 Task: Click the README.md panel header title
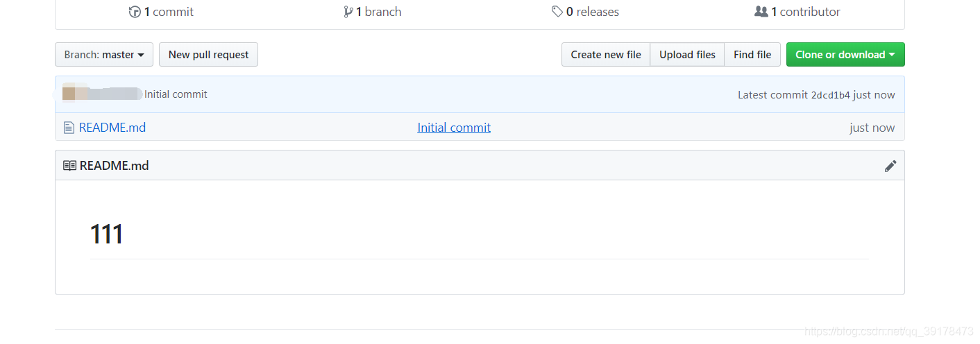coord(115,166)
